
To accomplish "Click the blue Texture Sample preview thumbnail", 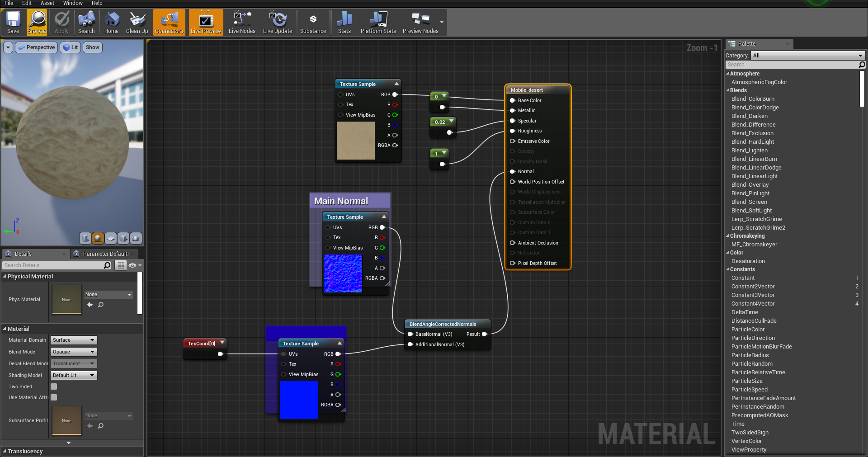I will pos(298,400).
